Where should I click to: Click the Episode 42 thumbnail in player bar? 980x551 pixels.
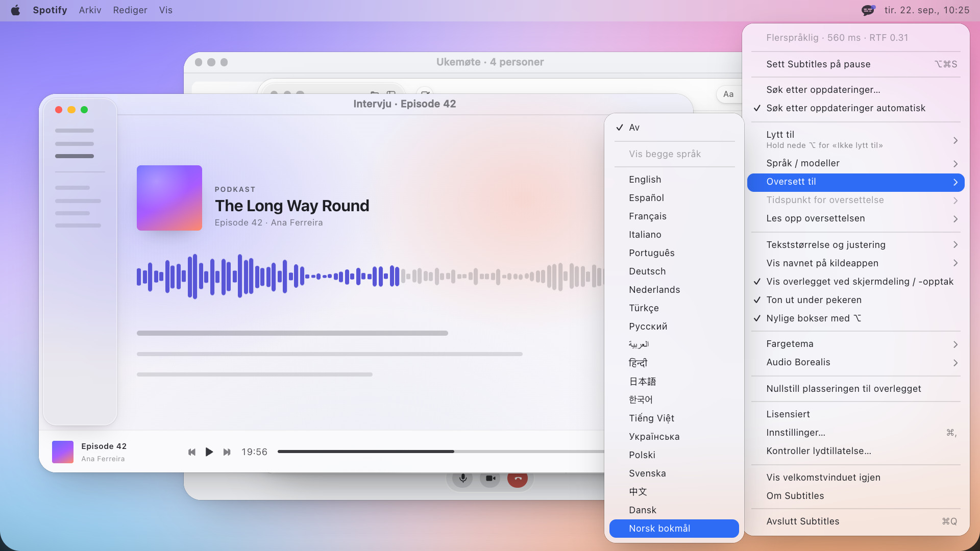pos(63,452)
